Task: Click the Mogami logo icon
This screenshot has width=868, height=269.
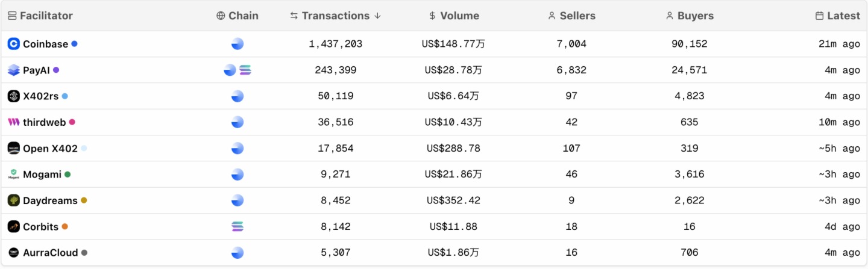Action: coord(13,175)
